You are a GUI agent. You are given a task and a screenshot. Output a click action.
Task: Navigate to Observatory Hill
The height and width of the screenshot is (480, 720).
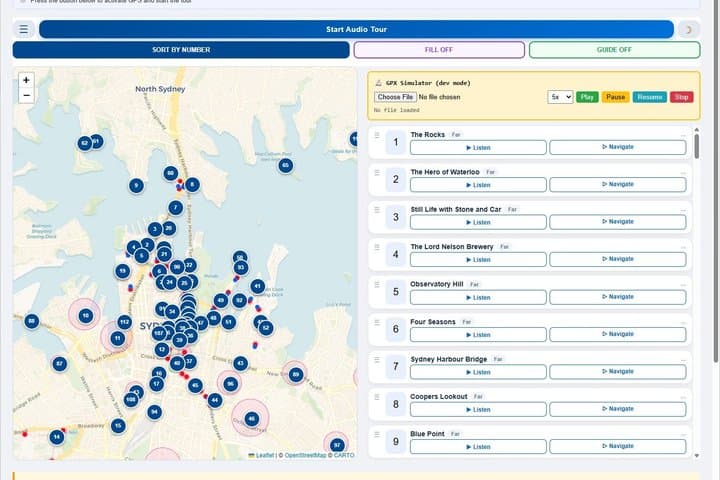(618, 297)
